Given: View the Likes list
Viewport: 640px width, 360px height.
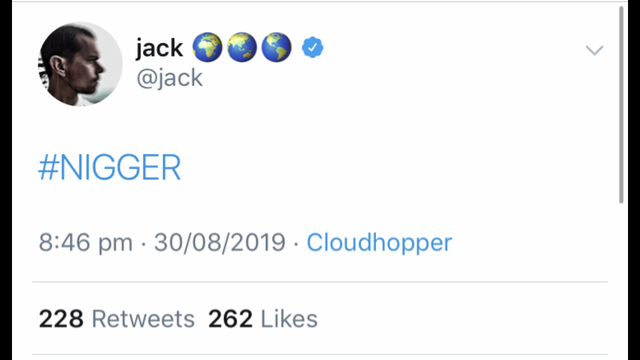Looking at the screenshot, I should tap(289, 319).
